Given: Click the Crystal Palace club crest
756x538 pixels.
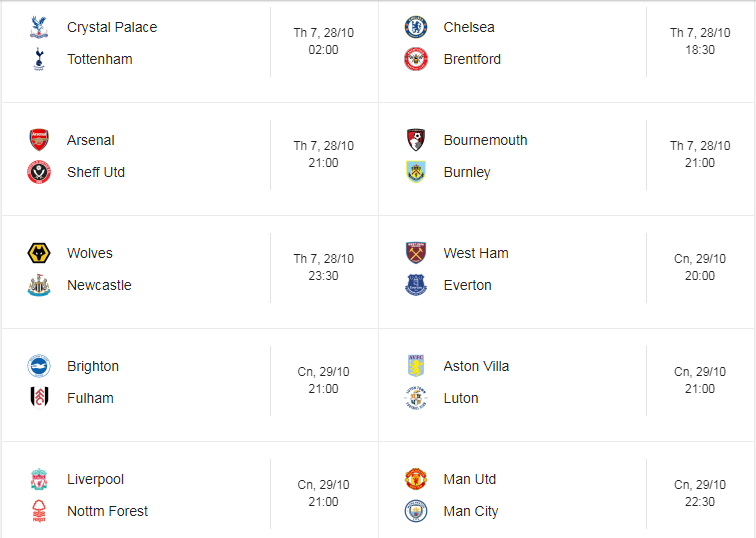Looking at the screenshot, I should tap(39, 27).
